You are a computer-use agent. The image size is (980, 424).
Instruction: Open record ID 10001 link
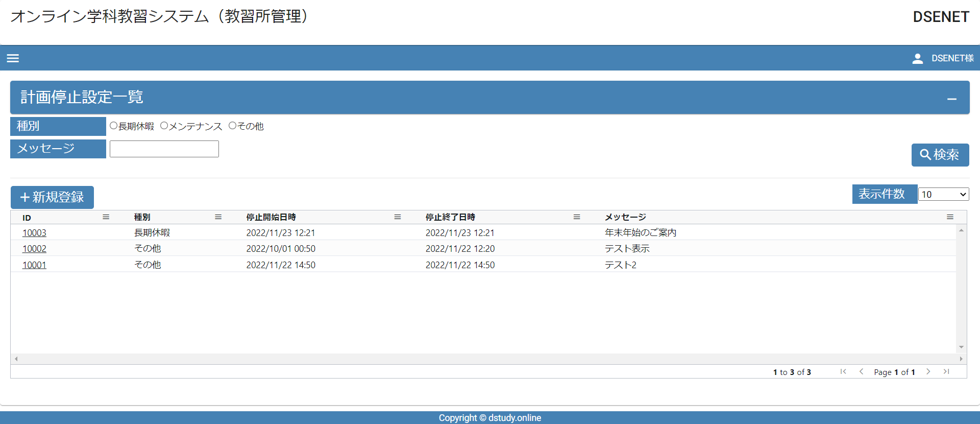tap(34, 265)
